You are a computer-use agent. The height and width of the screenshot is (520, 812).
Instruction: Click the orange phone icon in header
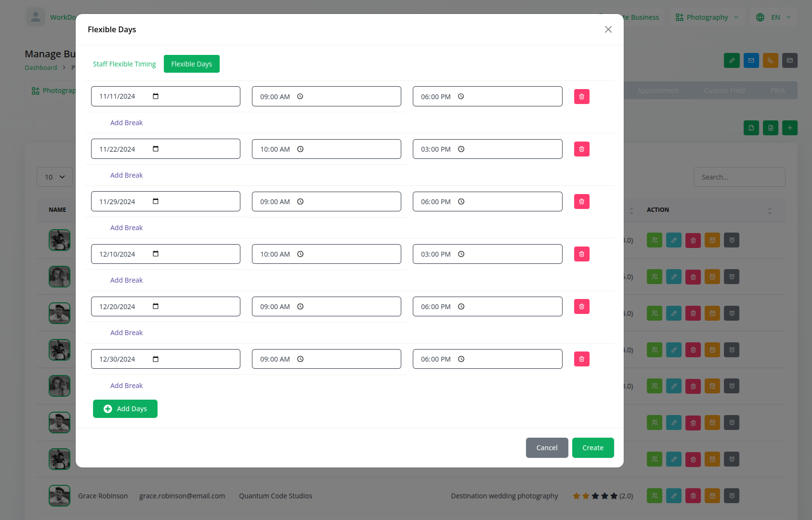tap(770, 61)
